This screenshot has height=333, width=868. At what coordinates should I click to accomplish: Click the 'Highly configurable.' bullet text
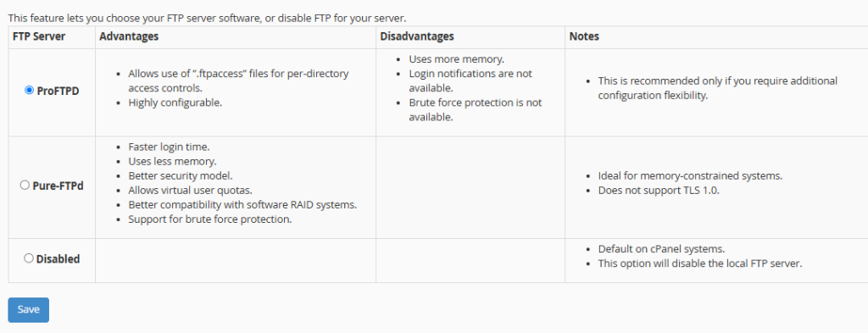pyautogui.click(x=175, y=103)
